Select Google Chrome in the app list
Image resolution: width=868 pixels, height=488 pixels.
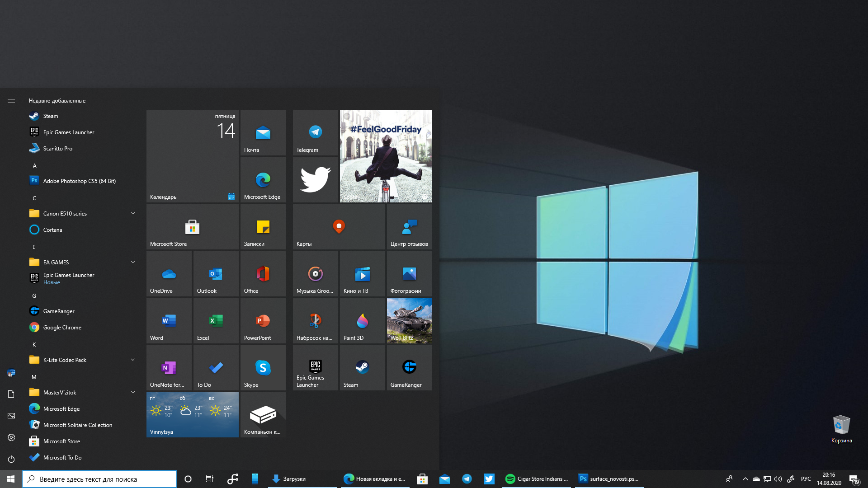click(x=62, y=328)
